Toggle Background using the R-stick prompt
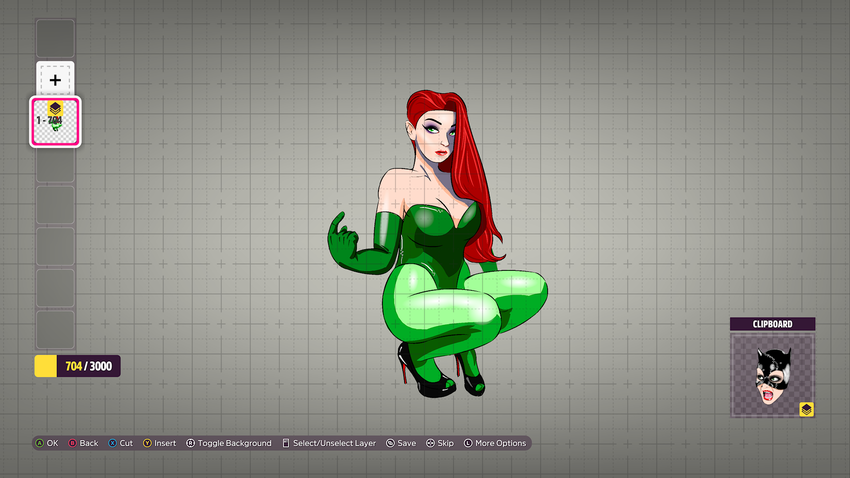 [x=228, y=443]
